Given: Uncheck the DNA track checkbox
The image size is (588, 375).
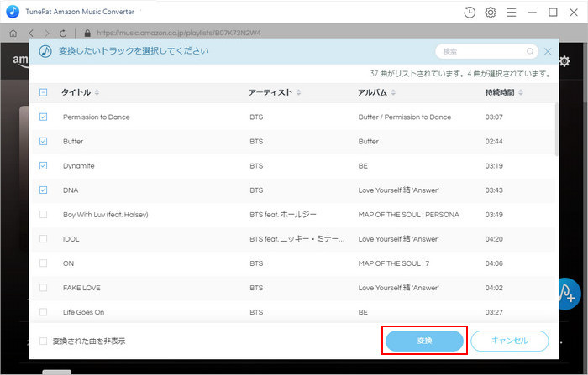Looking at the screenshot, I should point(43,190).
